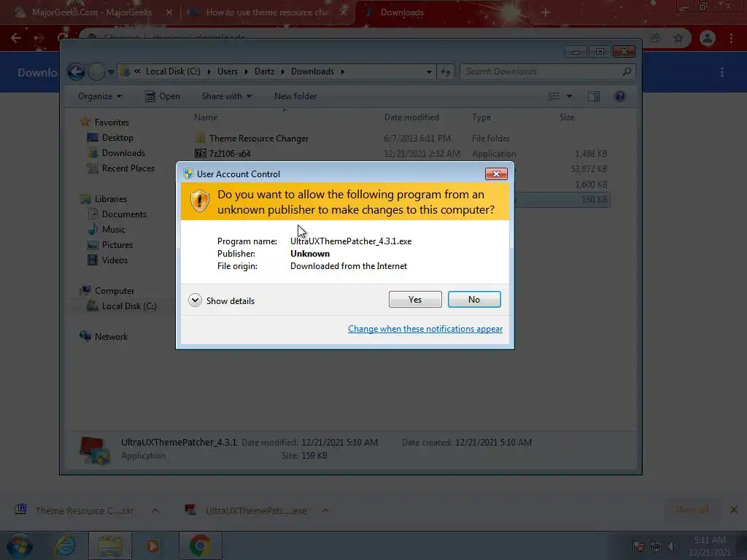This screenshot has width=747, height=560.
Task: Select Local Disk (C:) in the navigation pane
Action: [x=122, y=306]
